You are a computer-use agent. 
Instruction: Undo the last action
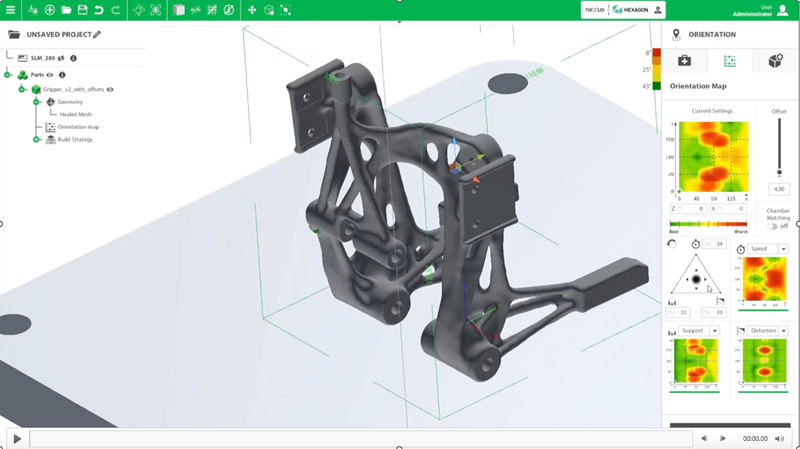98,10
